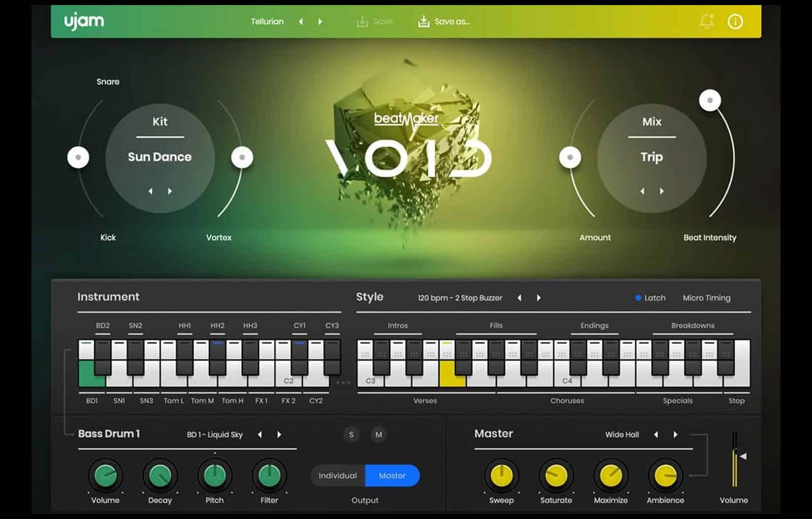Click the Sun Dance kit name
Viewport: 812px width, 519px height.
point(160,157)
